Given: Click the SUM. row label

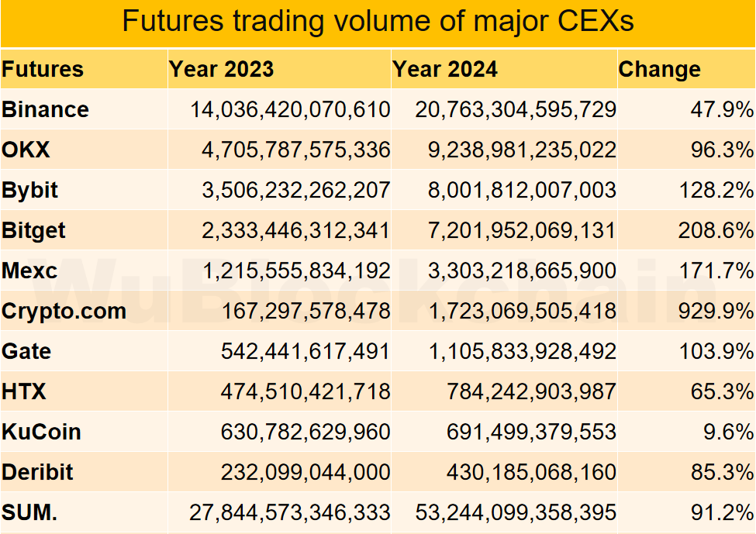Looking at the screenshot, I should tap(29, 512).
